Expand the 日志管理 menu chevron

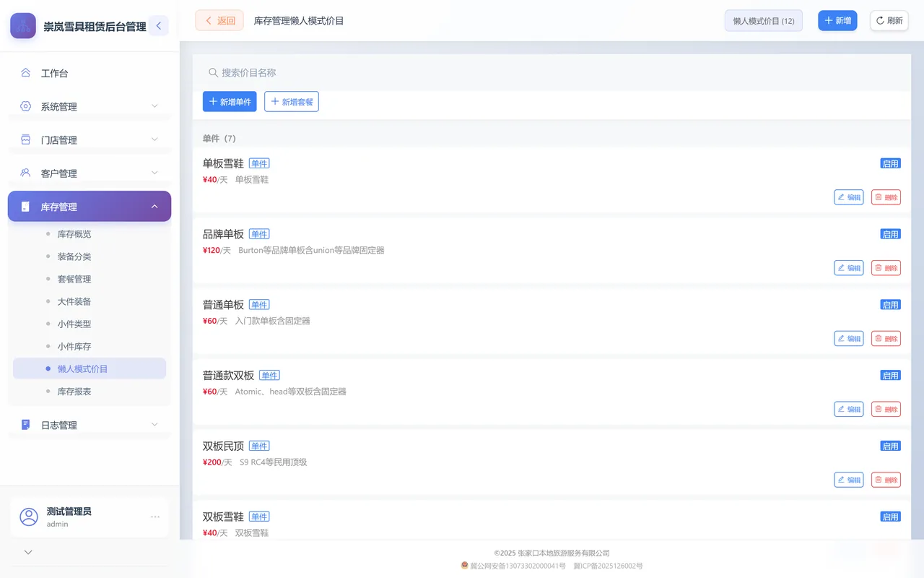click(x=154, y=425)
